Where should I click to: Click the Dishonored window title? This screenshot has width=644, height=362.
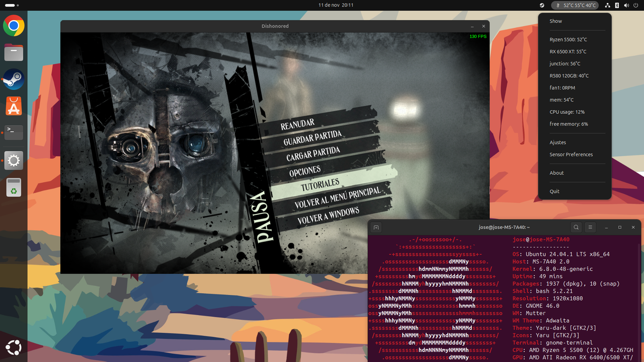(x=275, y=26)
